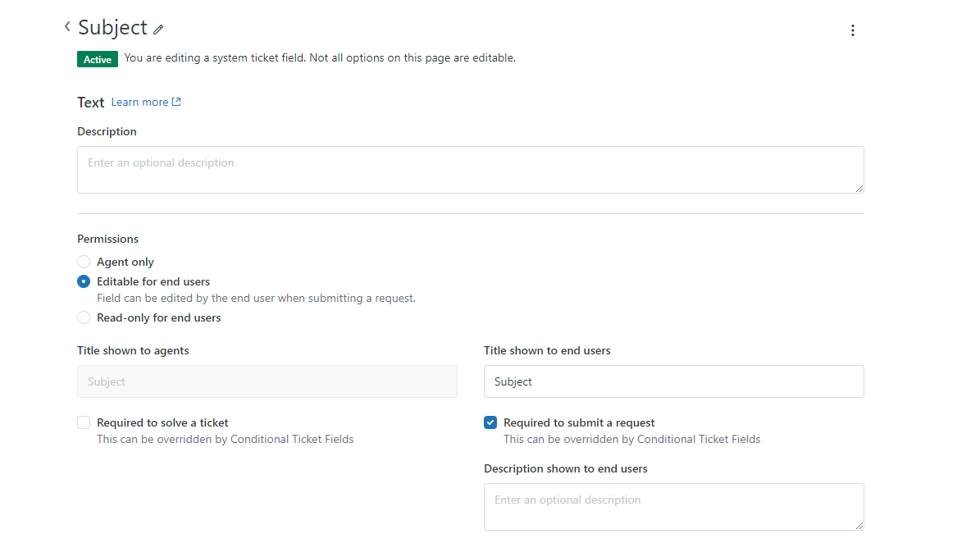This screenshot has height=557, width=980.
Task: Select Read-only for end users
Action: 84,317
